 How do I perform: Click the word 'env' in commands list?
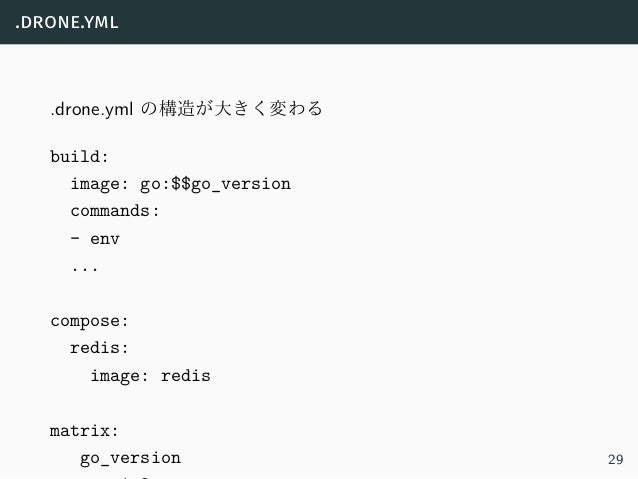pos(105,239)
